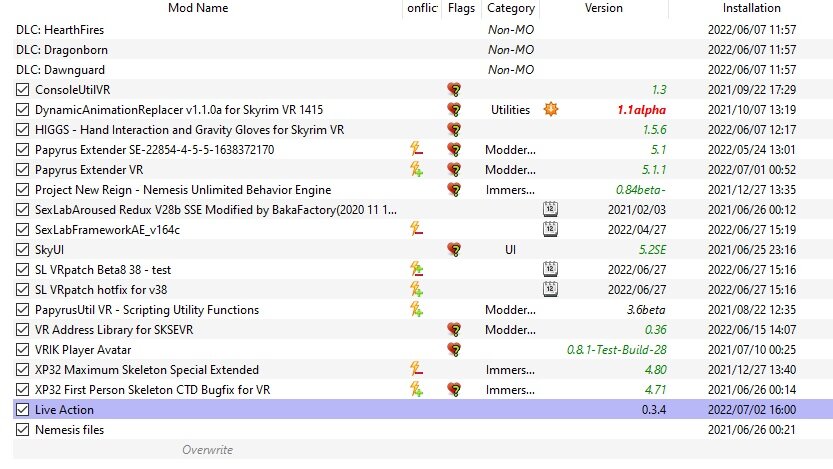This screenshot has width=833, height=469.
Task: Toggle the Nemesis files checkbox
Action: 22,430
